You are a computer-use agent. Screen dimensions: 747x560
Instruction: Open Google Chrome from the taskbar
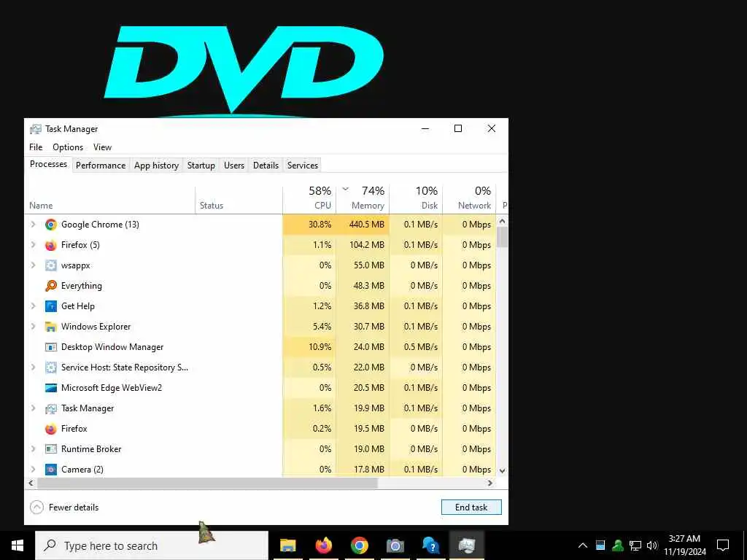click(x=359, y=545)
